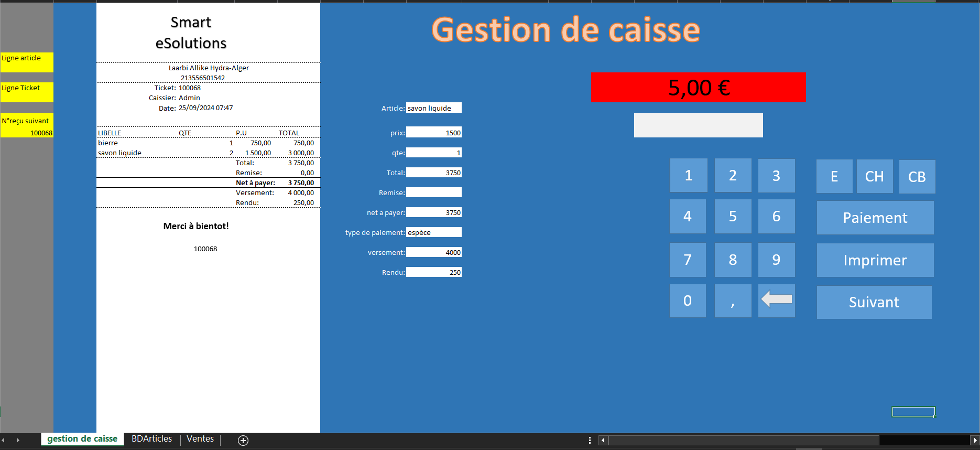Image resolution: width=980 pixels, height=450 pixels.
Task: Click the Net à payer ticket row
Action: click(208, 183)
